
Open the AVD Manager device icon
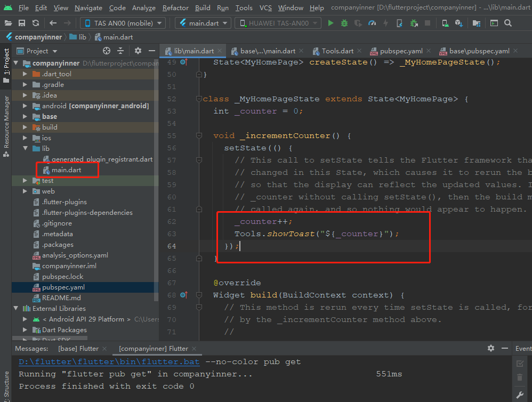click(x=445, y=23)
